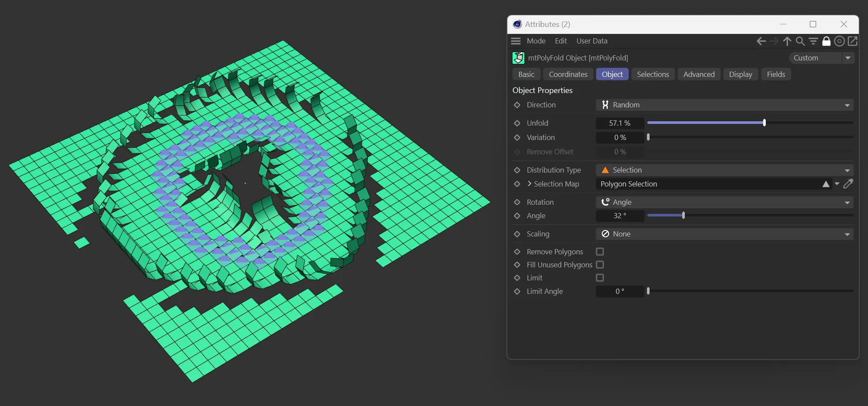Screen dimensions: 868x406
Task: Open the attribute search magnifier icon
Action: (x=800, y=41)
